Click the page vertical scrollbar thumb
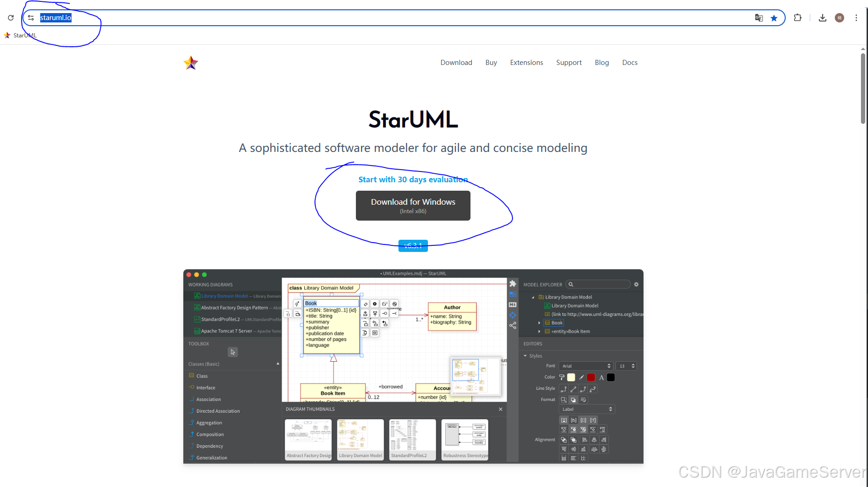The width and height of the screenshot is (868, 487). (x=863, y=88)
